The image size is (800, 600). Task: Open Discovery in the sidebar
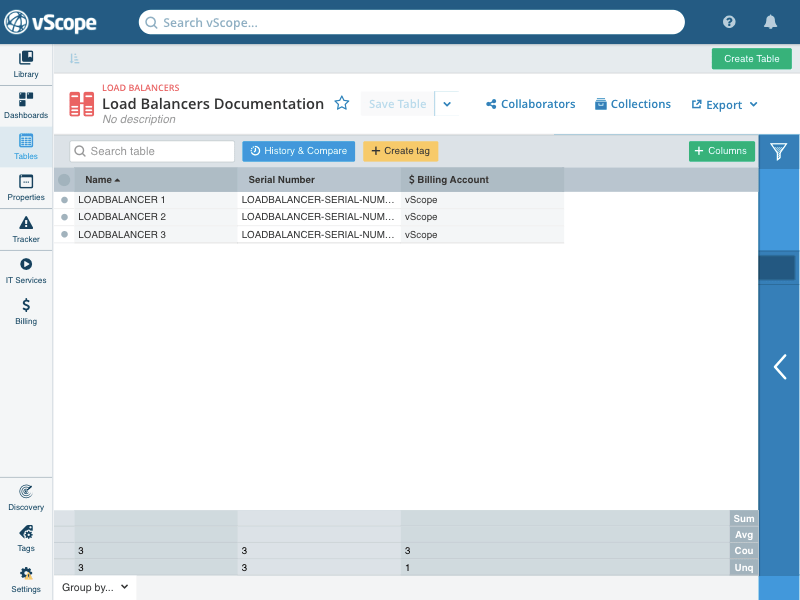pyautogui.click(x=26, y=498)
